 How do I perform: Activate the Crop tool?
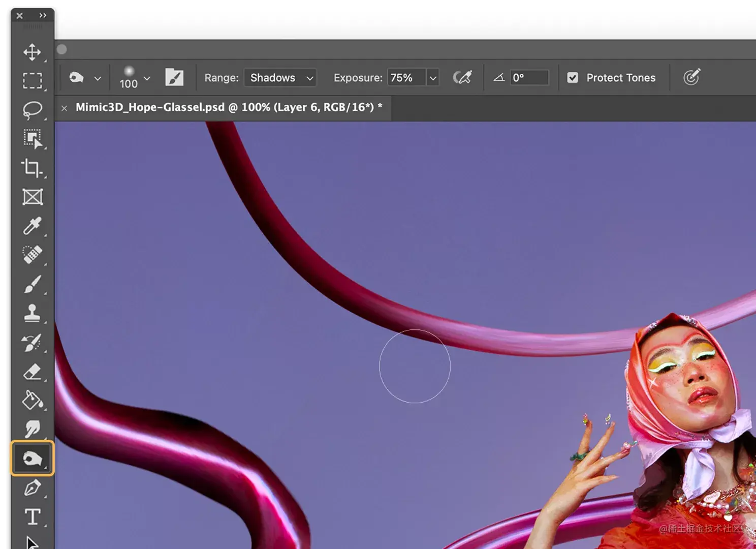coord(33,169)
